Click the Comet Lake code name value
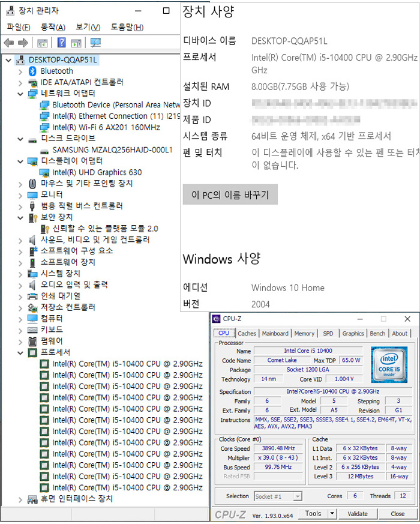420x524 pixels. tap(281, 360)
